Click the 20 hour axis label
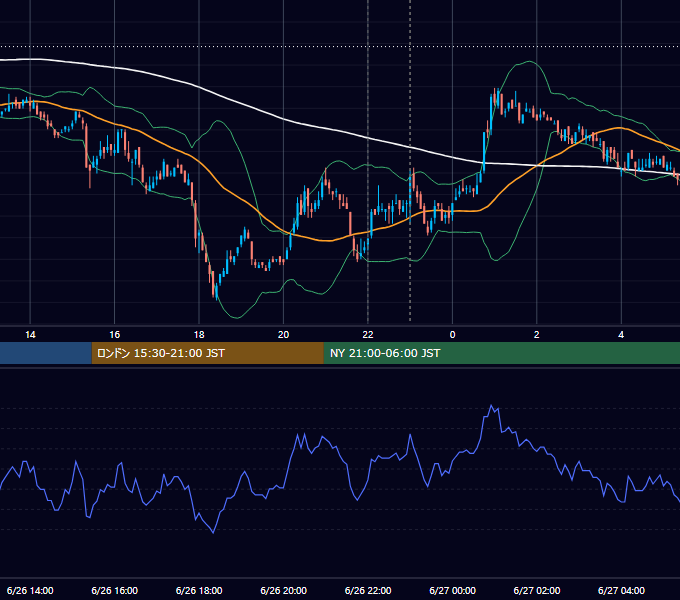680x600 pixels. (x=283, y=335)
